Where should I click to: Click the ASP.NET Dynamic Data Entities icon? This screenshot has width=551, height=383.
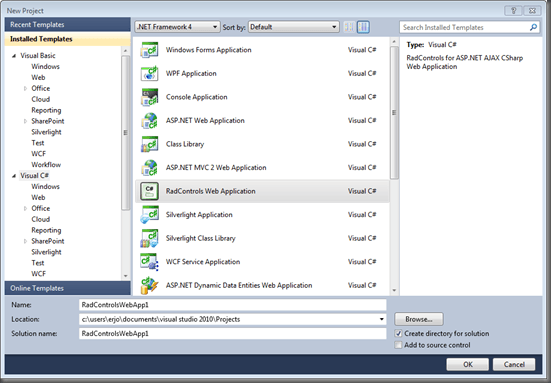click(149, 285)
